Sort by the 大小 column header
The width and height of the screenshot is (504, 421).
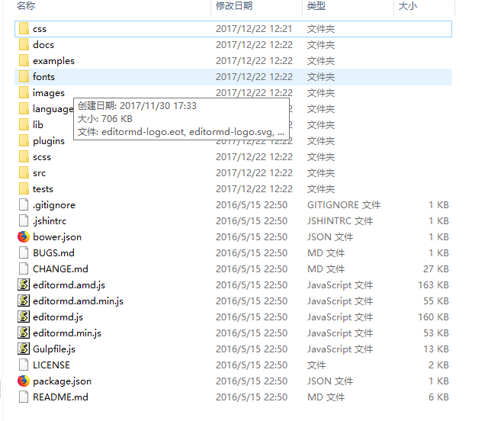click(x=408, y=6)
